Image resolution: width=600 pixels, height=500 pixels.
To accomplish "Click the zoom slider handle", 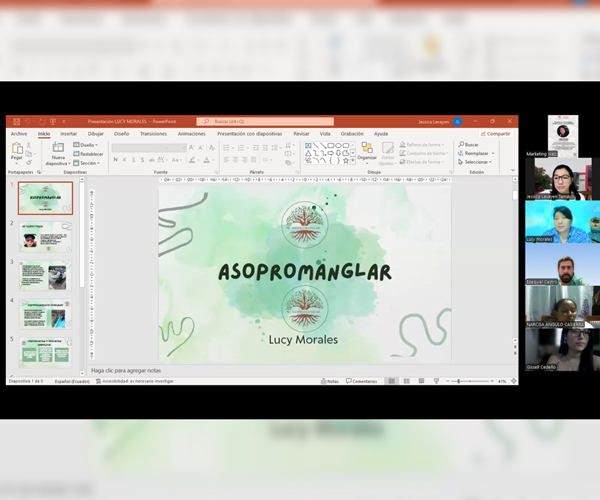I will [x=458, y=381].
